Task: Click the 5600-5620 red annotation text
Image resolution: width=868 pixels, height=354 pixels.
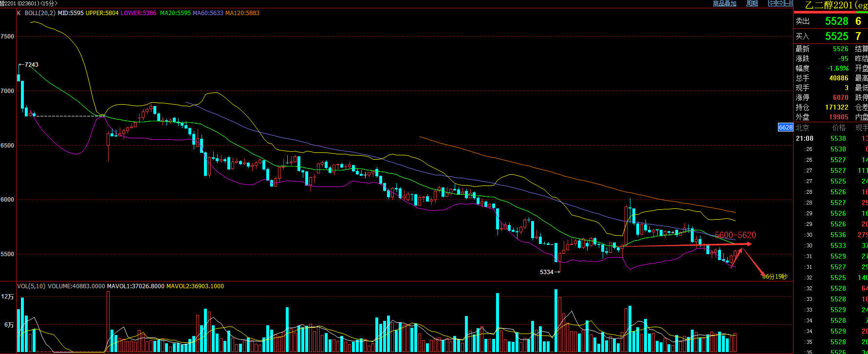Action: point(735,235)
